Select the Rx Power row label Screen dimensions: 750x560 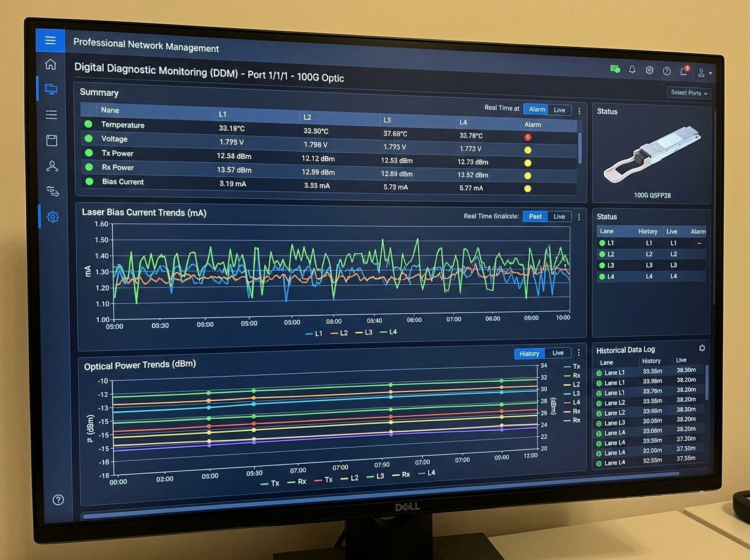coord(118,167)
